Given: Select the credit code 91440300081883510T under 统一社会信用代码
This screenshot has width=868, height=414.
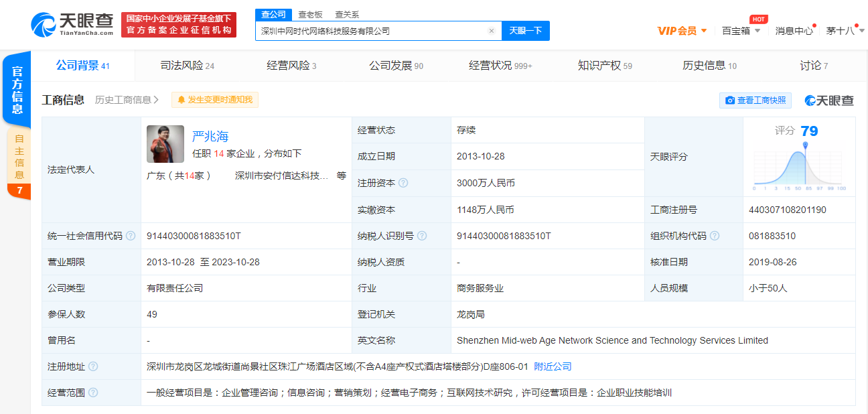Looking at the screenshot, I should pyautogui.click(x=194, y=236).
